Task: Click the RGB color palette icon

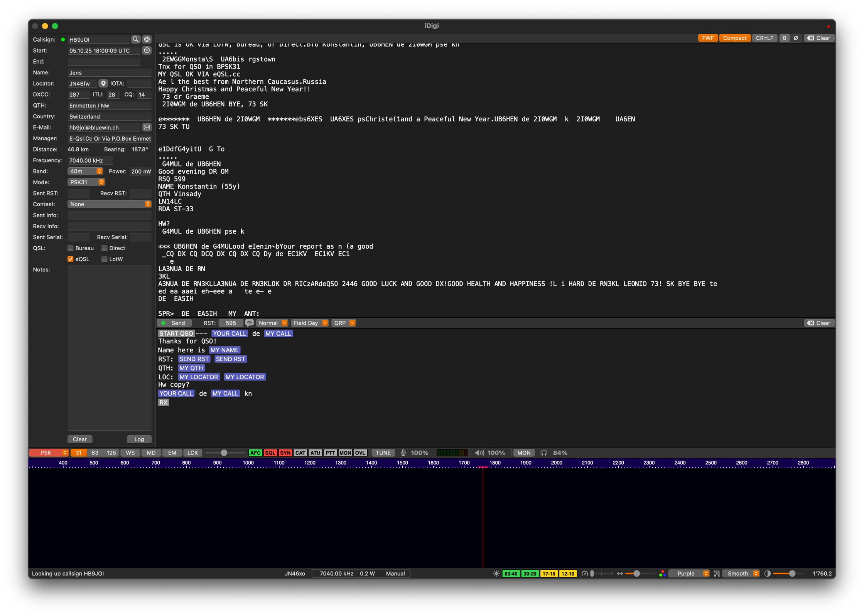Action: point(662,574)
